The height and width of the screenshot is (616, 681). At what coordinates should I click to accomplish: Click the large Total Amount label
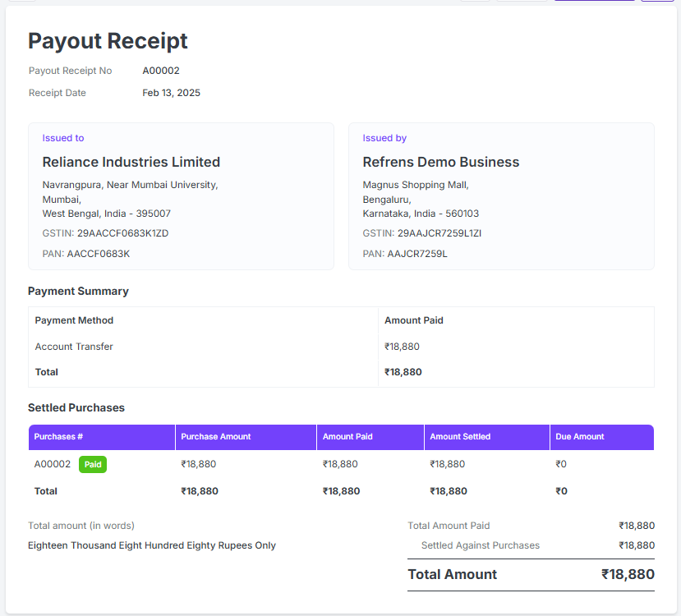(x=452, y=574)
